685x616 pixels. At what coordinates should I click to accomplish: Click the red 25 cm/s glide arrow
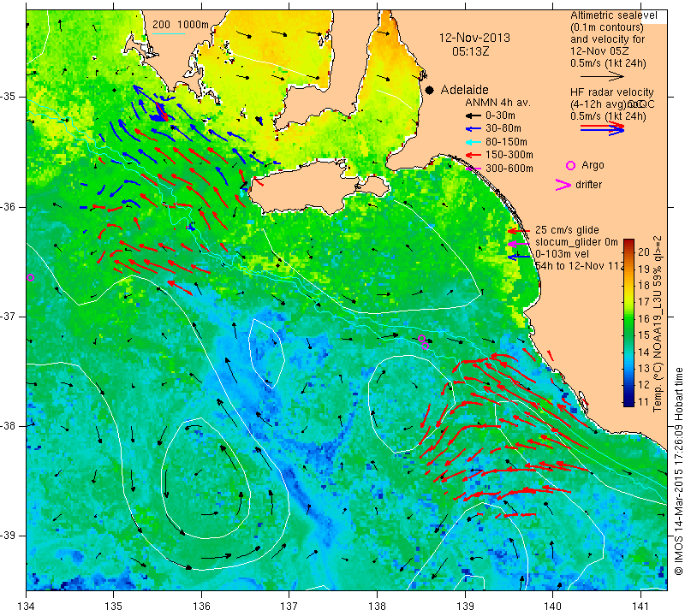pyautogui.click(x=519, y=231)
